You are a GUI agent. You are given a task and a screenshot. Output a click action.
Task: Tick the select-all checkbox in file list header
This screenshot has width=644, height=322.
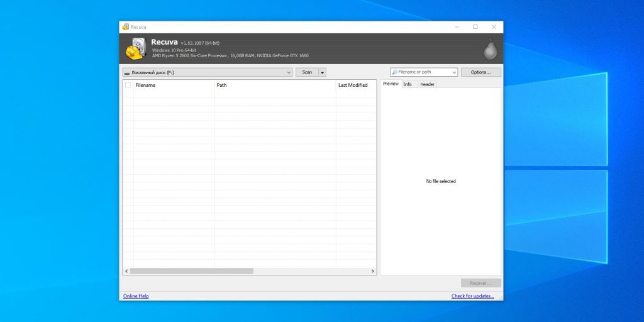(x=128, y=85)
